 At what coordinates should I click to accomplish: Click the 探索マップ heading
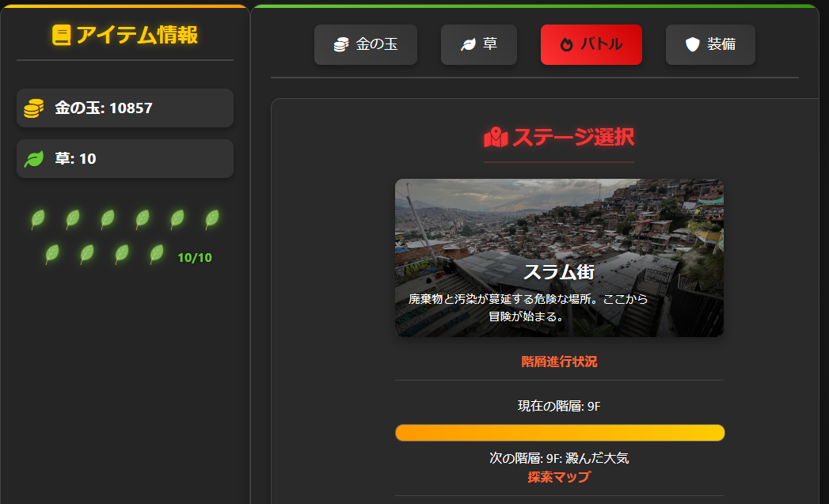coord(559,477)
